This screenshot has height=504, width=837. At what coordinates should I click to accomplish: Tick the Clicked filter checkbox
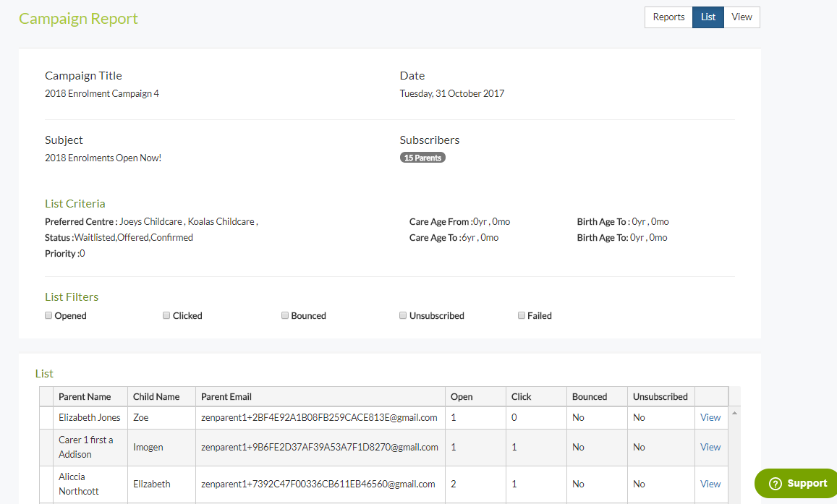pos(166,315)
